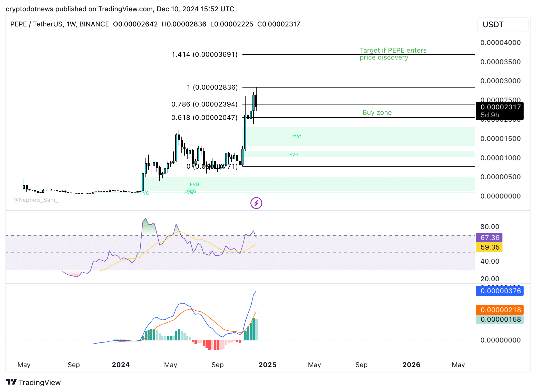536x392 pixels.
Task: Click the @Nephew_Sam_ indicator credit text
Action: 36,200
